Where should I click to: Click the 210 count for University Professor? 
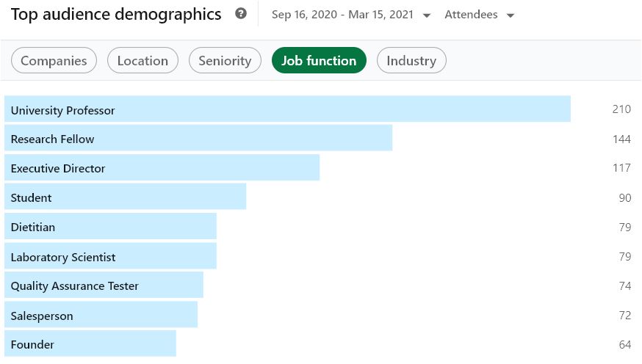pyautogui.click(x=621, y=109)
